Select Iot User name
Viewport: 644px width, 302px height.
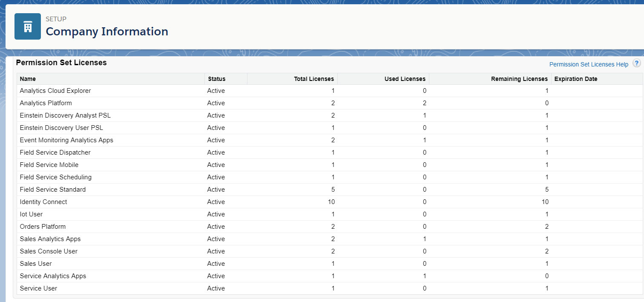point(31,214)
